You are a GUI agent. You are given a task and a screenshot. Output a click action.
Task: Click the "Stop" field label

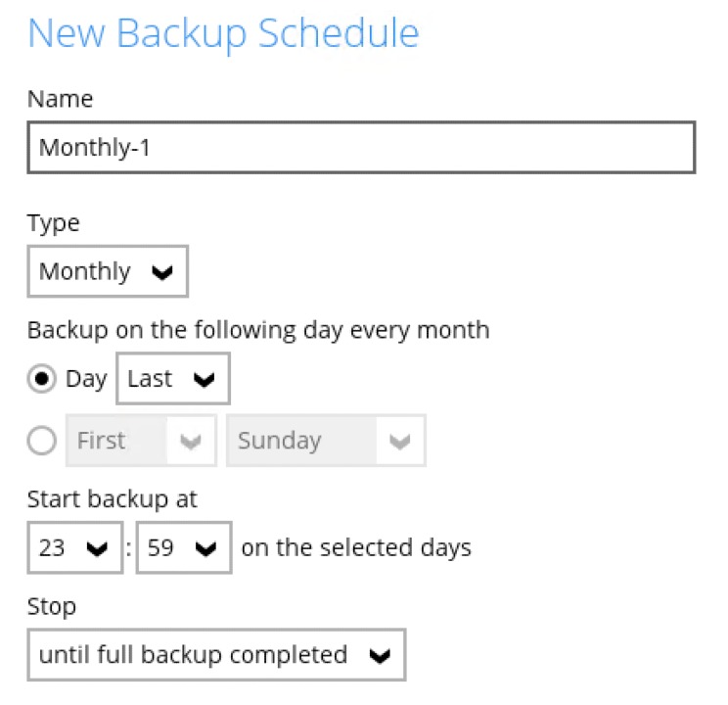pos(52,607)
